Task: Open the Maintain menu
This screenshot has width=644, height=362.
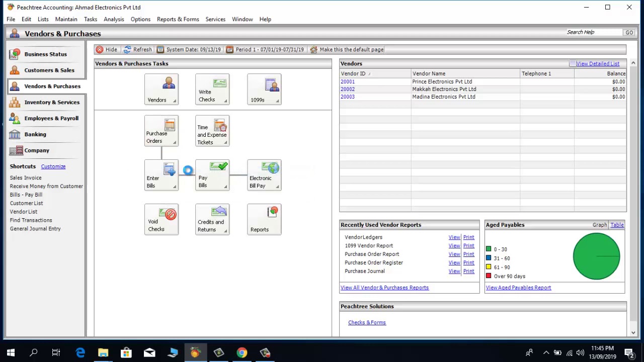Action: (x=66, y=19)
